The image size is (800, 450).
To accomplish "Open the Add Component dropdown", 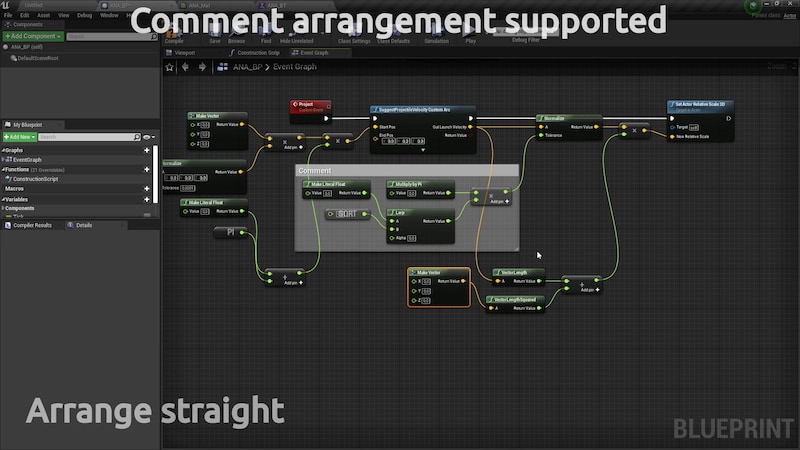I will click(33, 36).
